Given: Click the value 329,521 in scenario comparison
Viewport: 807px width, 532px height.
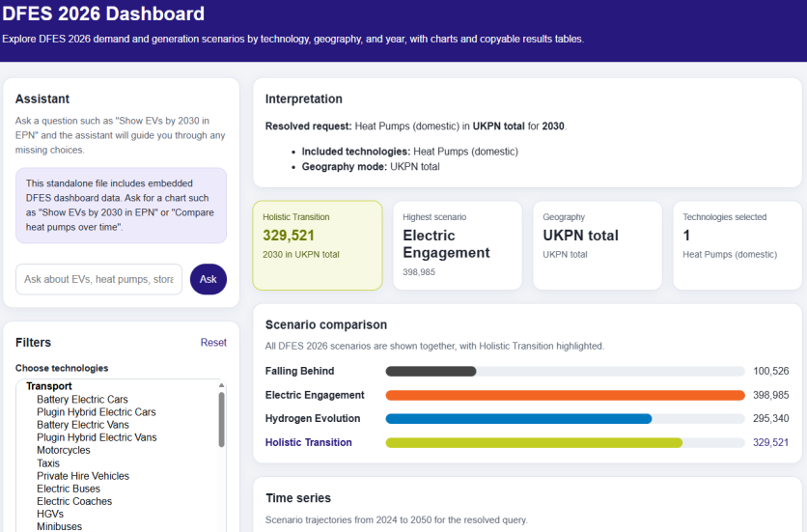Looking at the screenshot, I should pos(771,442).
